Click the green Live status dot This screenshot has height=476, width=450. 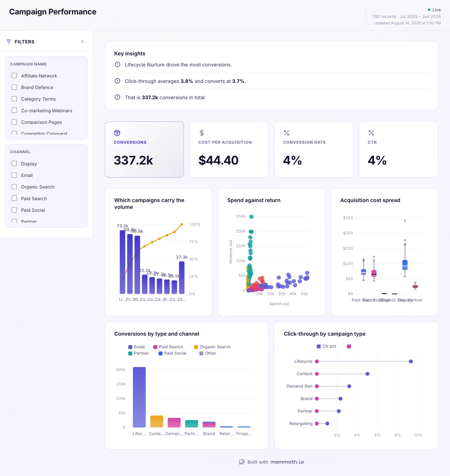point(429,10)
